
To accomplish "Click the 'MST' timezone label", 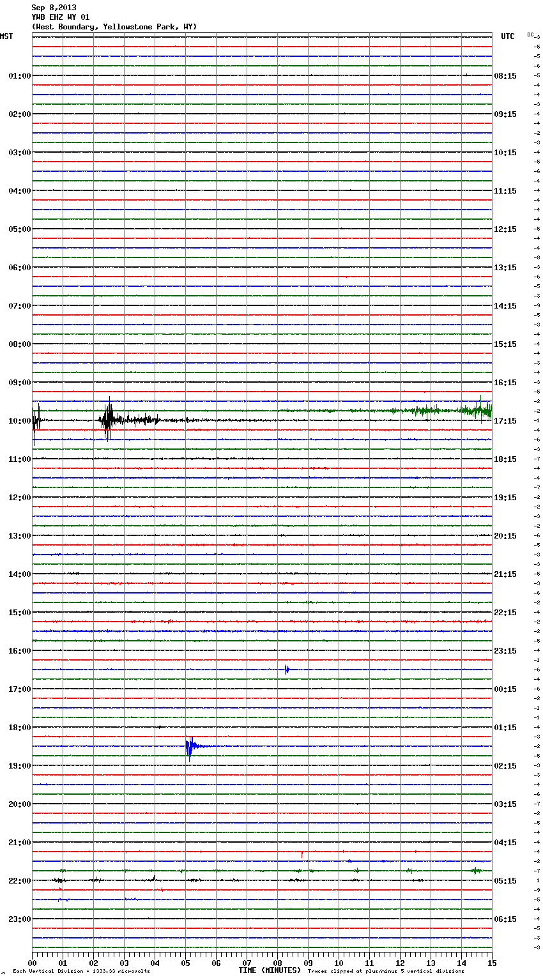I will [6, 36].
